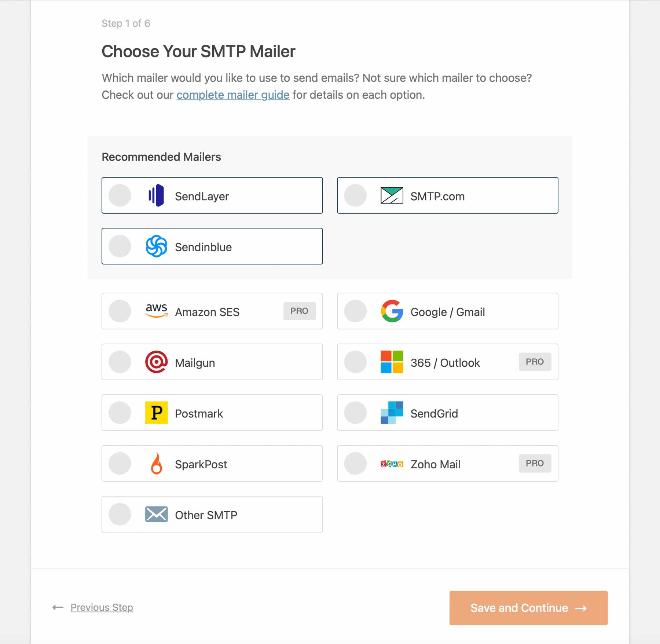The width and height of the screenshot is (660, 644).
Task: Select the Sendinblue radio button
Action: coord(120,246)
